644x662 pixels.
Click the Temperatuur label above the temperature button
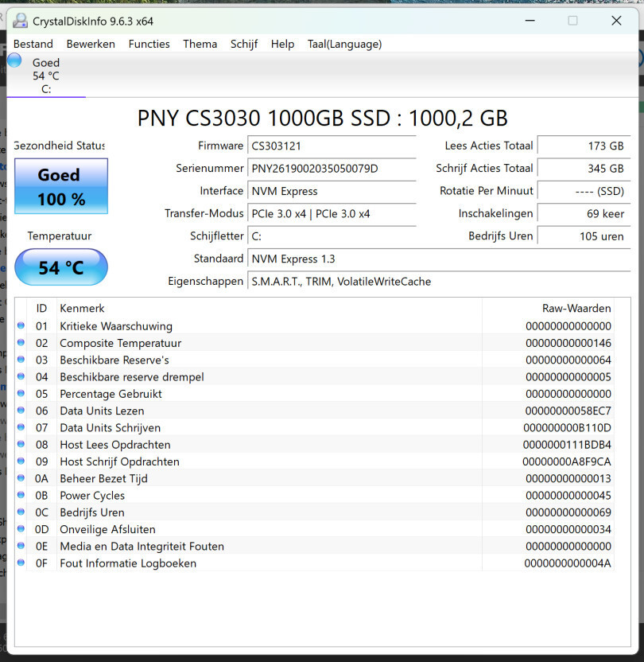click(x=60, y=236)
